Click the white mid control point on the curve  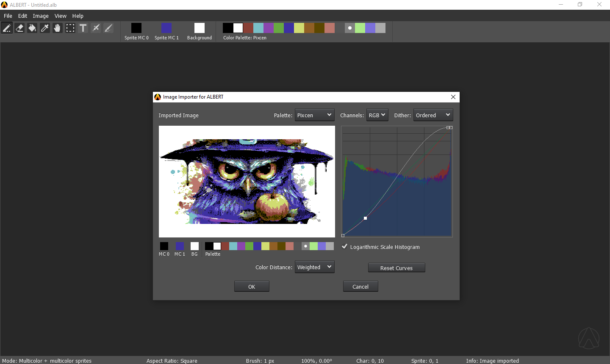click(365, 218)
